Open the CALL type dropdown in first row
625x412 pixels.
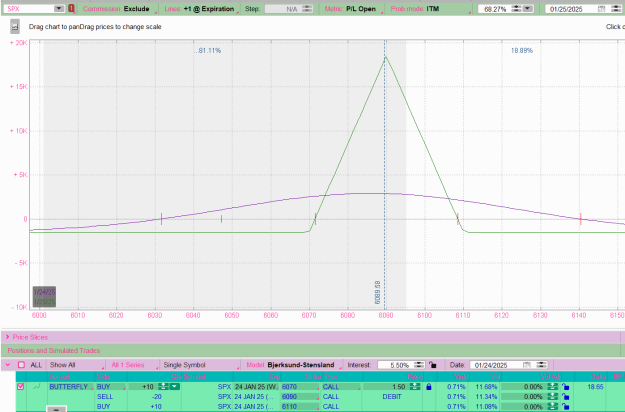pos(341,386)
